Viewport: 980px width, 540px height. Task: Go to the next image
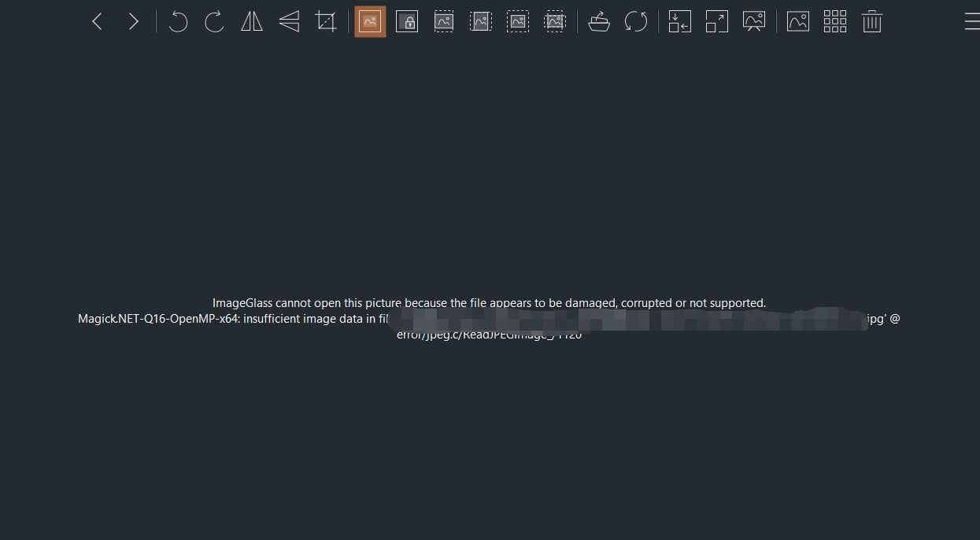(133, 21)
